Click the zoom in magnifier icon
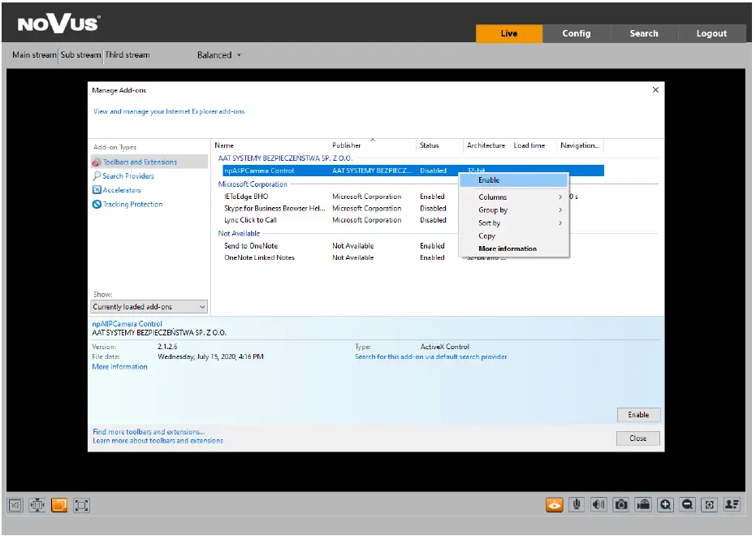The image size is (756, 540). coord(666,505)
